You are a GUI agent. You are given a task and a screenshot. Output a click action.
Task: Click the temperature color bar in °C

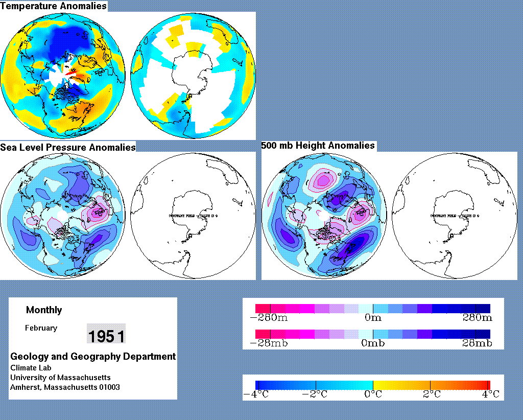point(373,385)
